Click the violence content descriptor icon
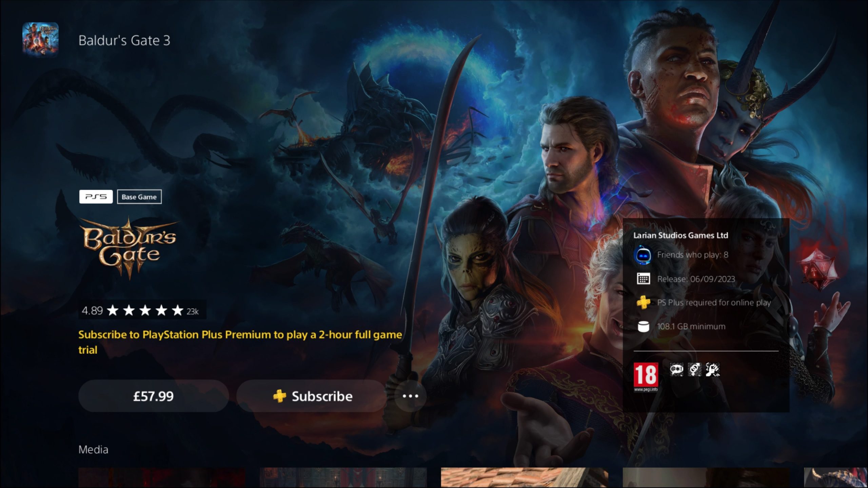This screenshot has height=488, width=868. [712, 369]
